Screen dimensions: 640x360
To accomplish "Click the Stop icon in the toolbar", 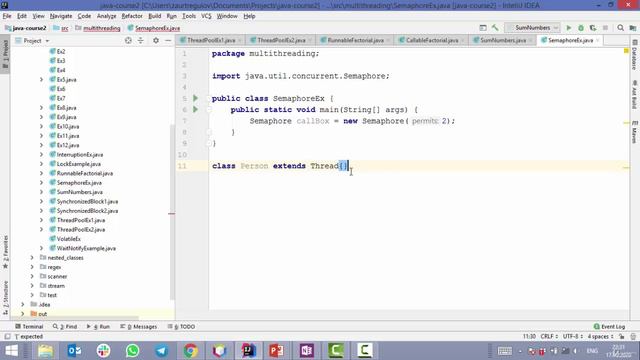I will pos(605,28).
